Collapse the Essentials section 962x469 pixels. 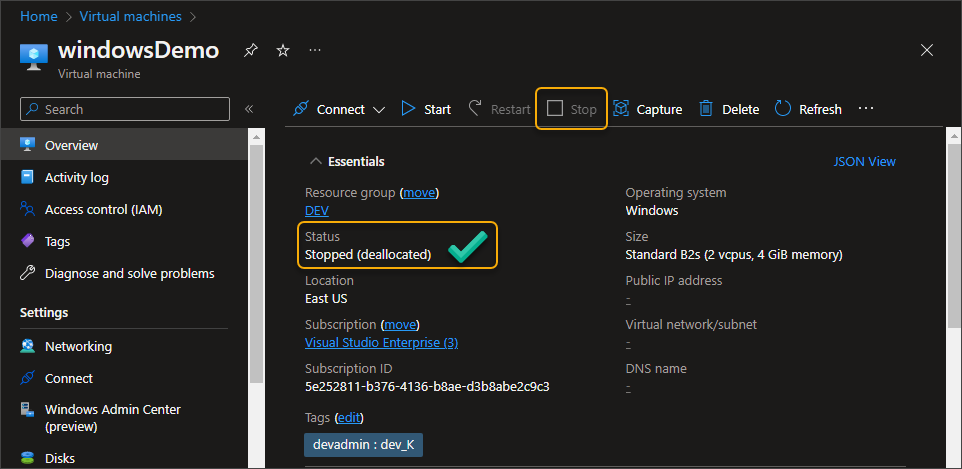(x=347, y=161)
